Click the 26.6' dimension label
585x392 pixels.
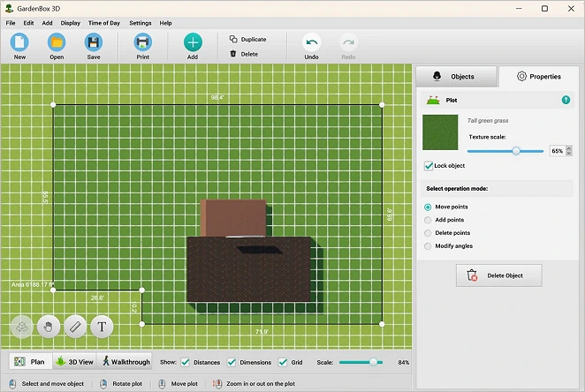pos(98,298)
